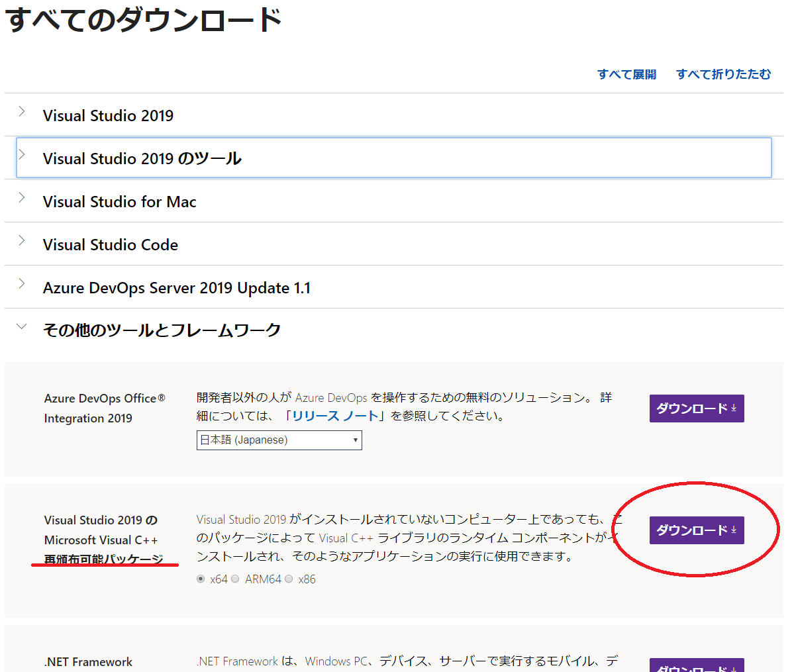The height and width of the screenshot is (672, 794).
Task: Select the x64 radio button
Action: (x=201, y=579)
